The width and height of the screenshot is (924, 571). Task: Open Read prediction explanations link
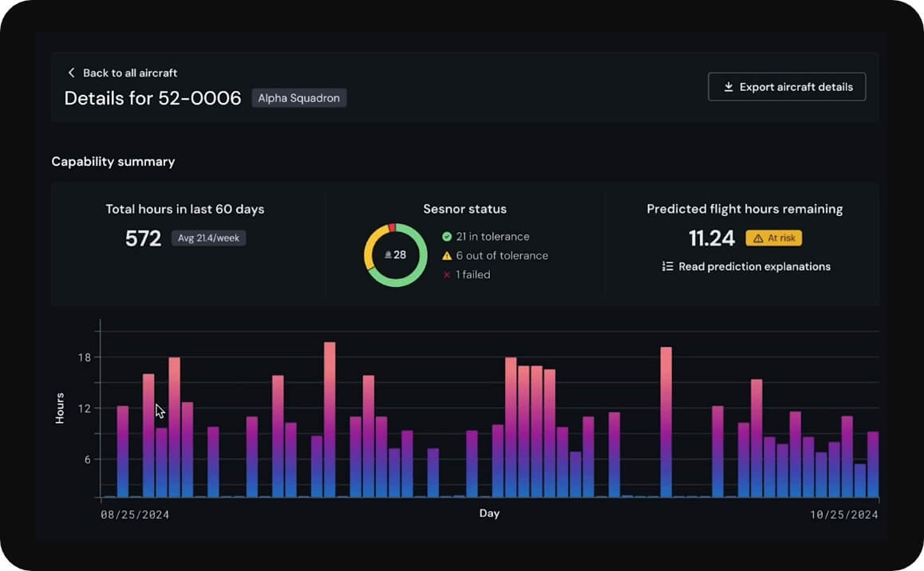click(754, 267)
